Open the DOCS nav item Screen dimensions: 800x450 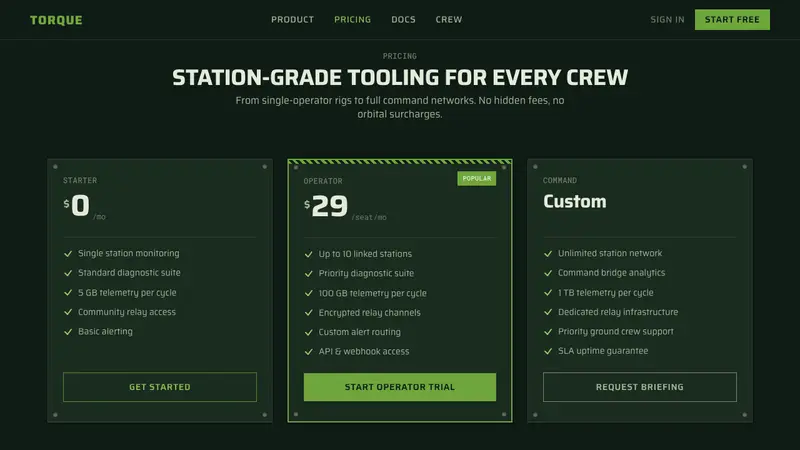(403, 19)
